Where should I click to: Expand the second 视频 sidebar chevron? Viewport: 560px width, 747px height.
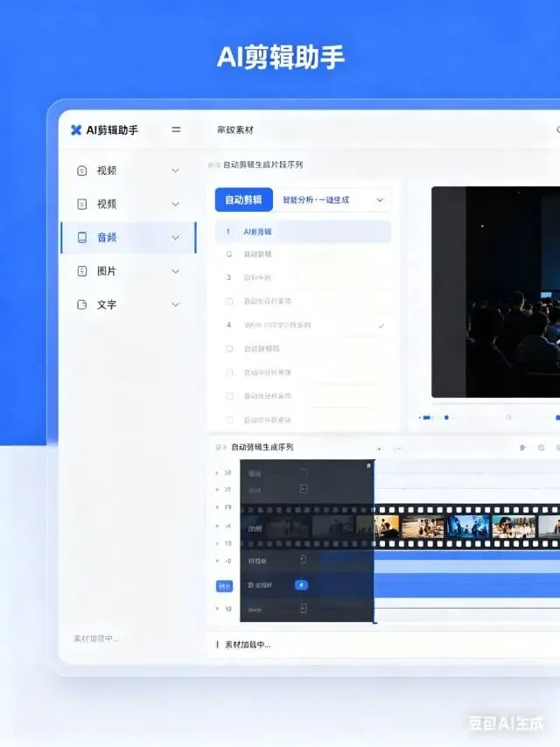click(175, 204)
